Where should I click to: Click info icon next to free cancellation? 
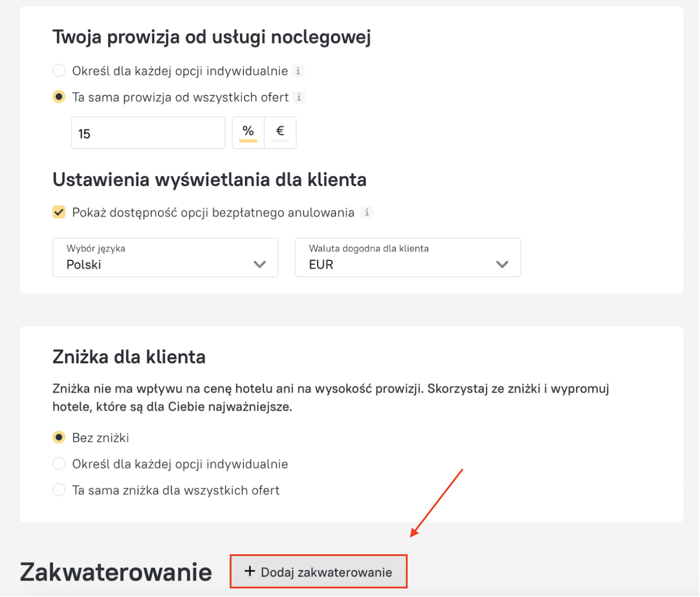click(367, 212)
